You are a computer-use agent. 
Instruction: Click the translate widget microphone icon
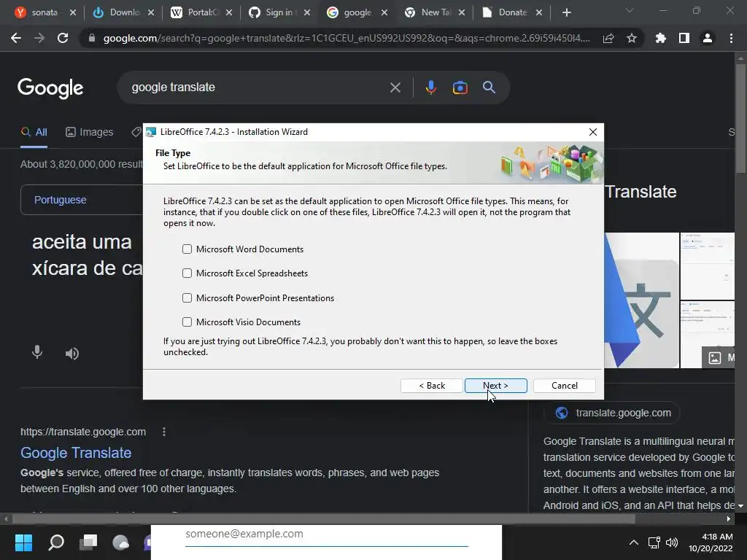[x=37, y=352]
